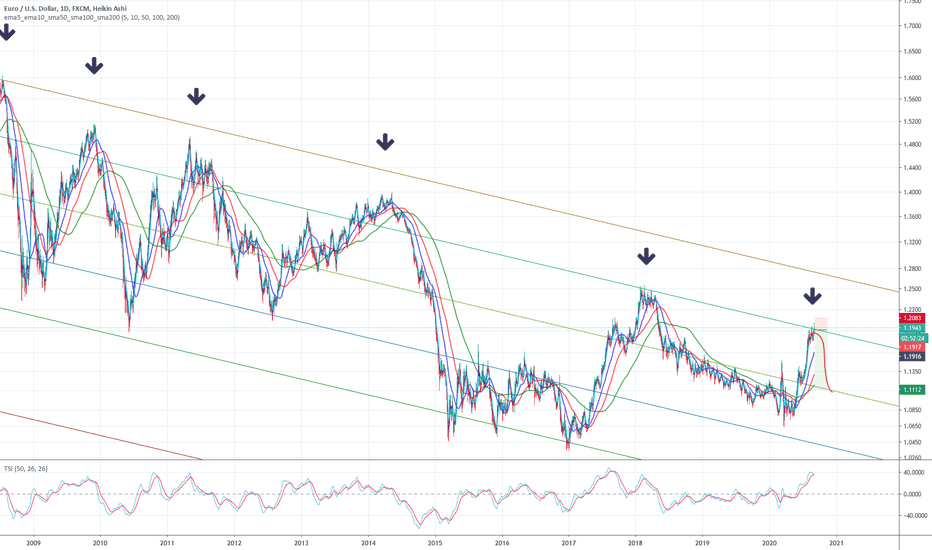Click the 1.3200 price axis value

[912, 243]
